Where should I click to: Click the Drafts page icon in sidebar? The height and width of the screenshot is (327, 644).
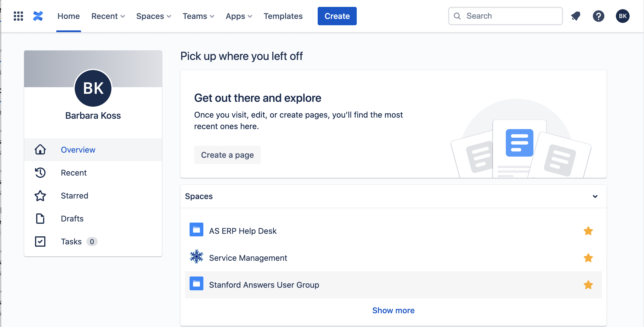tap(40, 219)
